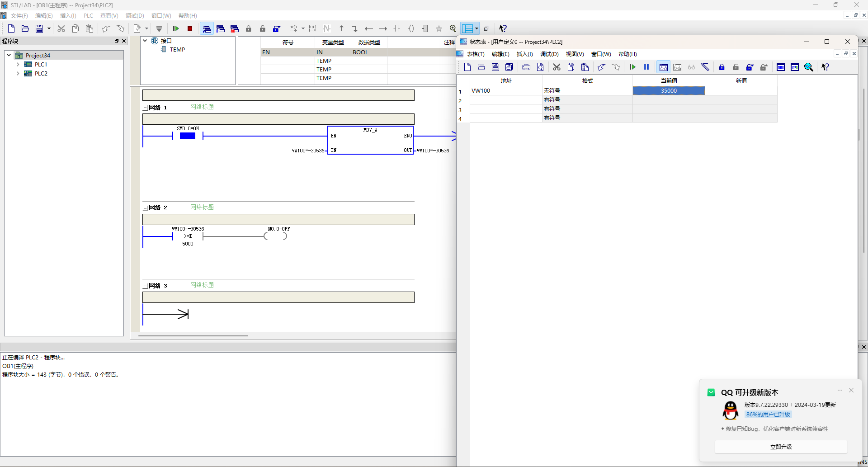Click wave magnifier search icon in status table

coord(809,67)
